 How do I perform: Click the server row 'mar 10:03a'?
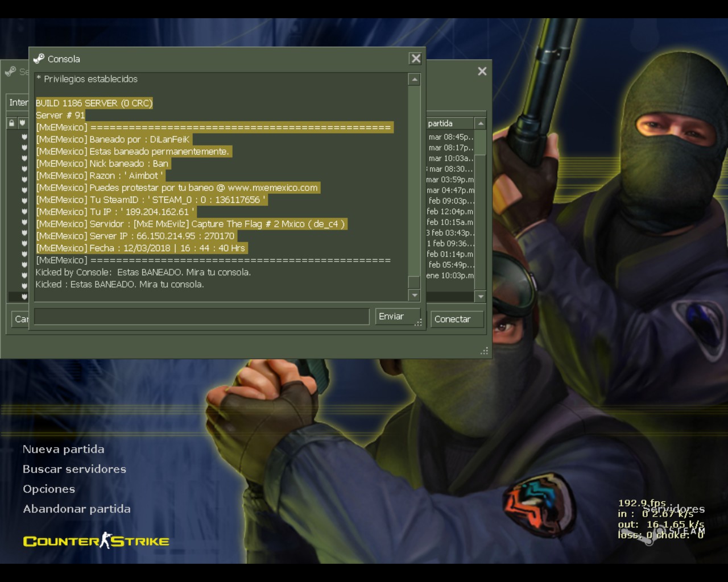pos(450,159)
